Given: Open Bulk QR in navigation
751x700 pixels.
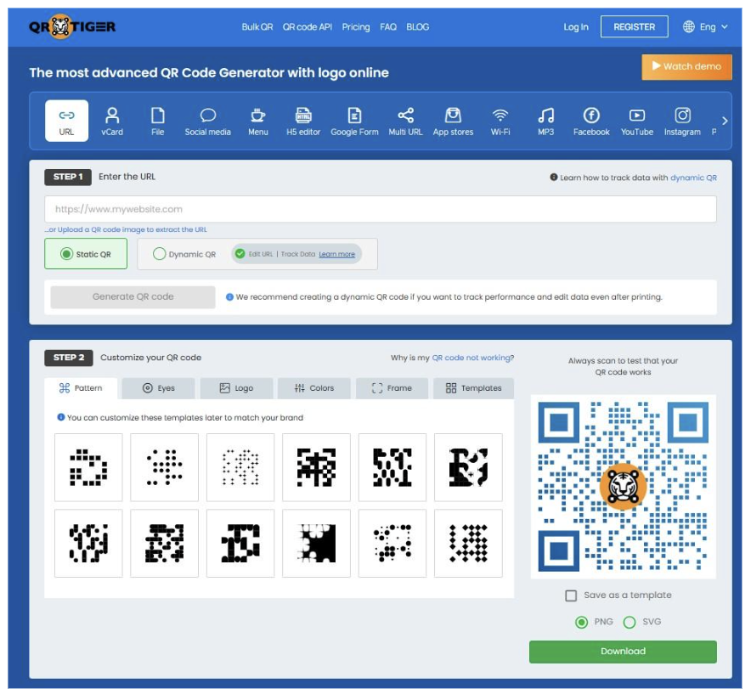Looking at the screenshot, I should coord(257,27).
